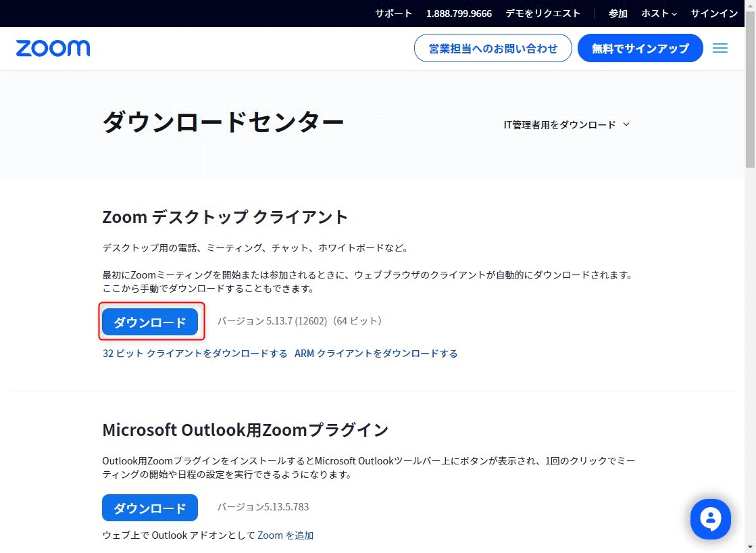Open the サポート menu link
The height and width of the screenshot is (553, 756).
[393, 14]
